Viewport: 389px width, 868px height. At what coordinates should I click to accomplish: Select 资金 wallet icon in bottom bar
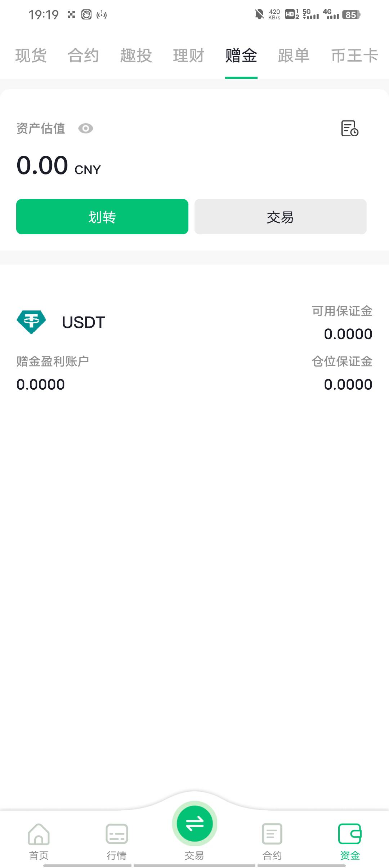click(350, 834)
